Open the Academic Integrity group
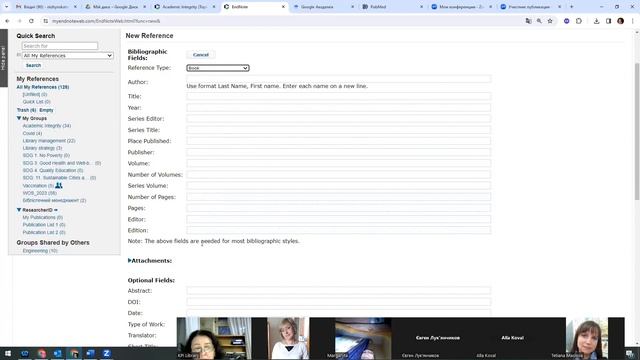Screen dimensions: 640x360 pyautogui.click(x=47, y=126)
